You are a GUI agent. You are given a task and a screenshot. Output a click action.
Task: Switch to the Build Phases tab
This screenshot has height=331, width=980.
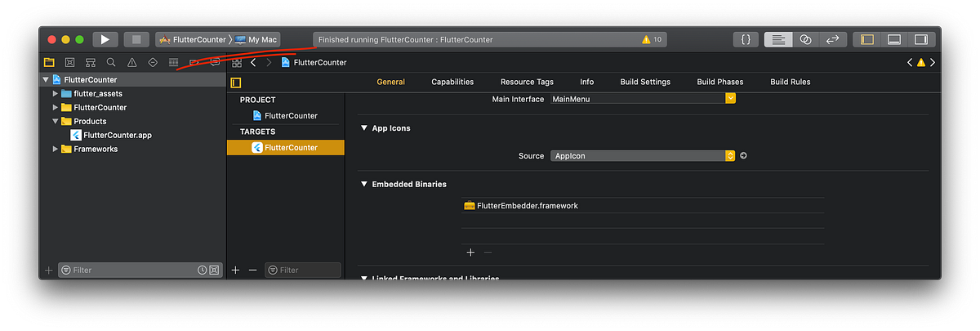coord(721,82)
